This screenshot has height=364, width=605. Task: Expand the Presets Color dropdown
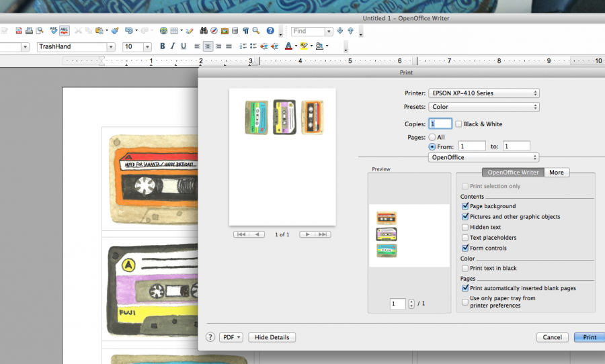[484, 107]
